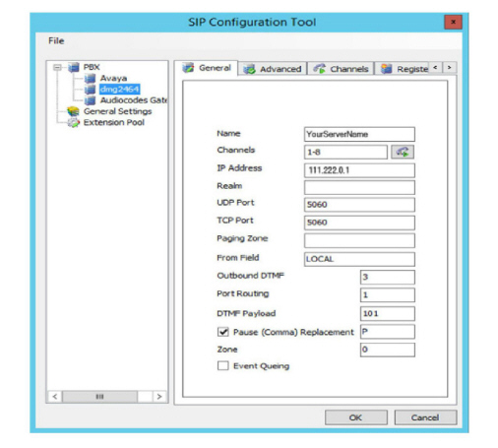Click the Zone field showing 0
This screenshot has height=448, width=498.
coord(388,350)
